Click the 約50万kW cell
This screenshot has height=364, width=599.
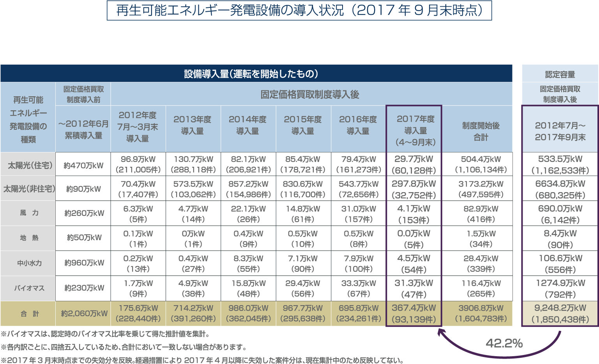pos(83,238)
